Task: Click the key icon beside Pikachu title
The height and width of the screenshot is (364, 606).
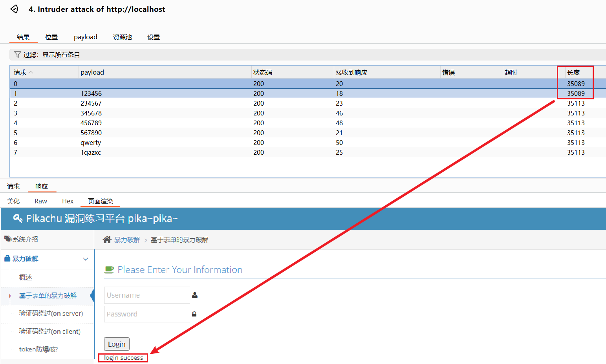Action: click(x=18, y=218)
